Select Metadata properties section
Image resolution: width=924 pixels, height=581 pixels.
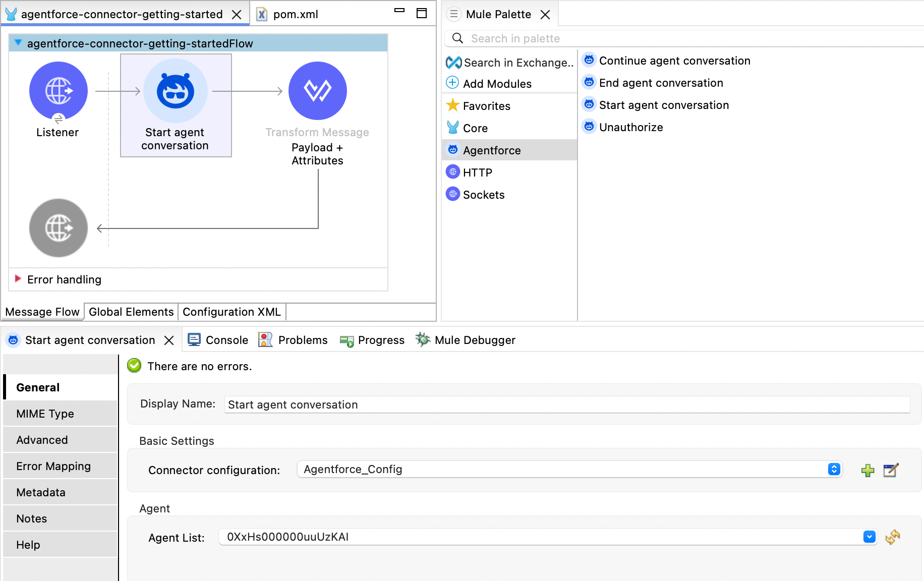[61, 492]
